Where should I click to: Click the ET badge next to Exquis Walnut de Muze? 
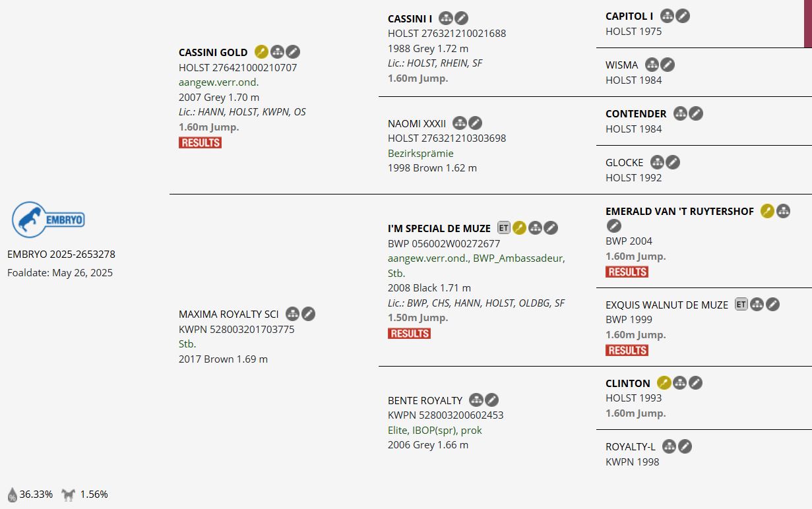pyautogui.click(x=741, y=305)
